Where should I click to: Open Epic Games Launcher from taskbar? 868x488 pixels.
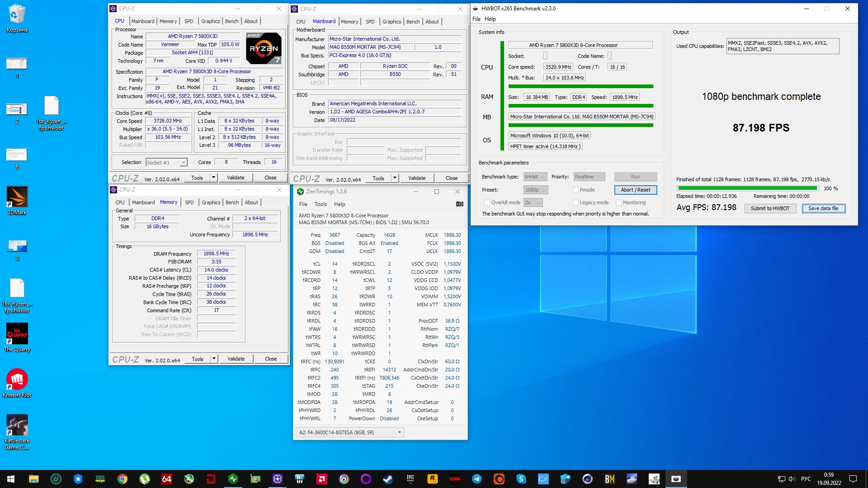click(x=410, y=479)
